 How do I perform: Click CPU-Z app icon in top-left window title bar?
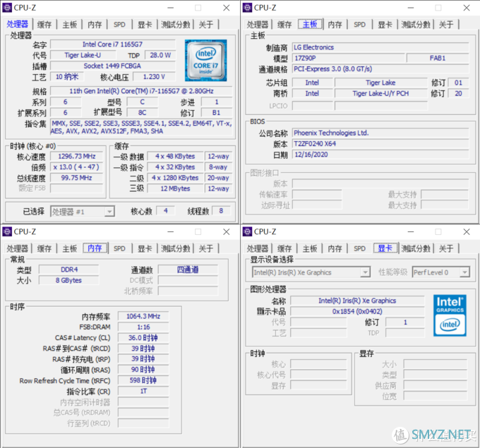pyautogui.click(x=7, y=8)
